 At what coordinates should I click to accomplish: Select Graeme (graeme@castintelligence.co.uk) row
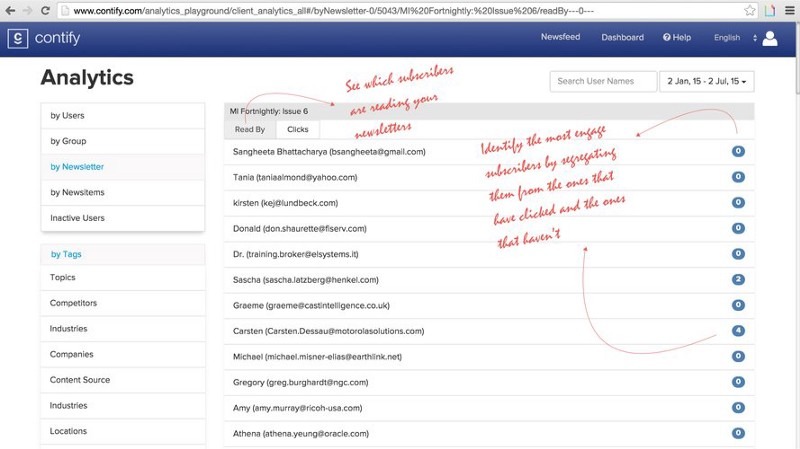489,305
